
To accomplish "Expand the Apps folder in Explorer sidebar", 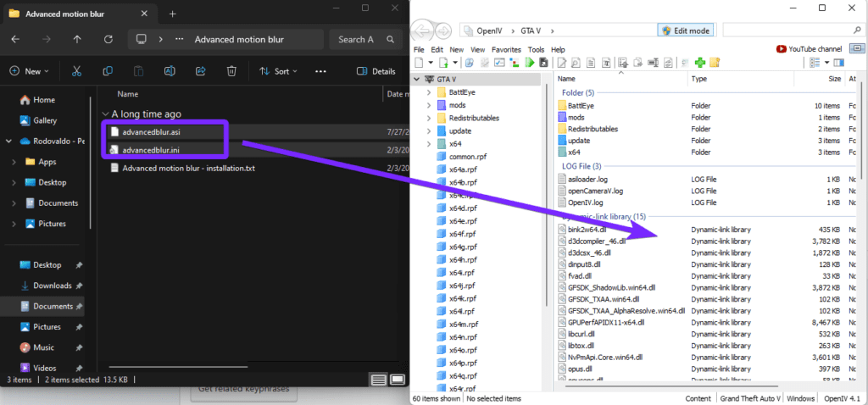I will [14, 162].
